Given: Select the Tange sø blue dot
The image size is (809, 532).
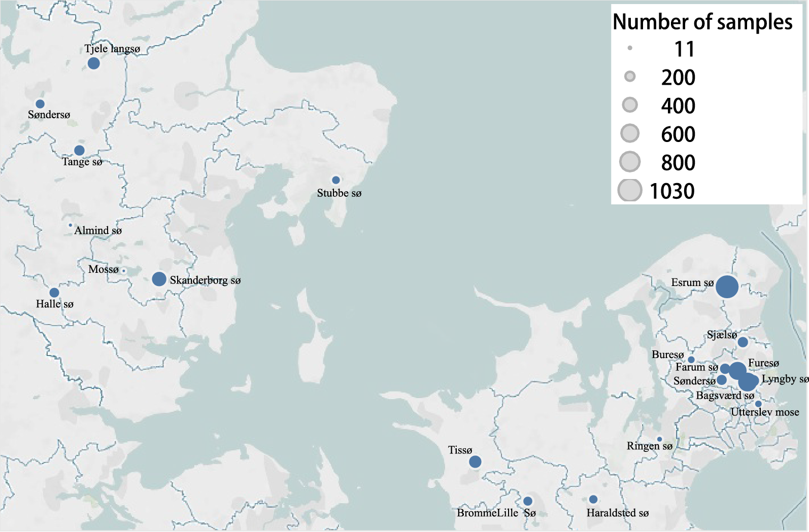Looking at the screenshot, I should click(79, 151).
